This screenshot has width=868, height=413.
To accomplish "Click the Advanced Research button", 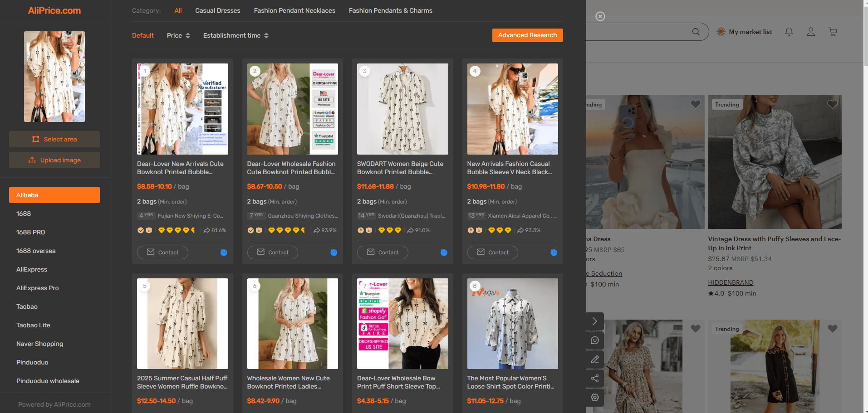I will 528,35.
